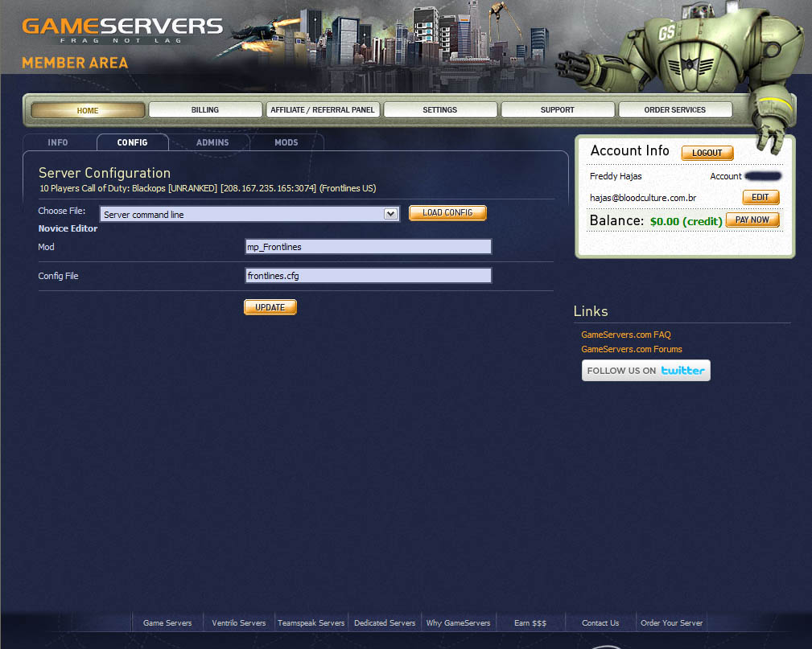Edit the account email address
This screenshot has width=812, height=649.
click(x=760, y=197)
